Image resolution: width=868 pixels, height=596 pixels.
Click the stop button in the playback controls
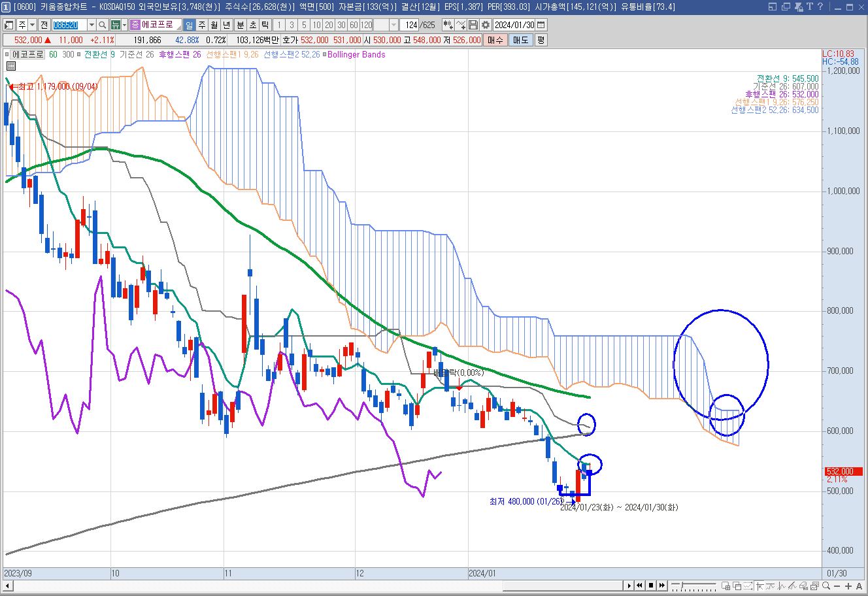coord(652,586)
